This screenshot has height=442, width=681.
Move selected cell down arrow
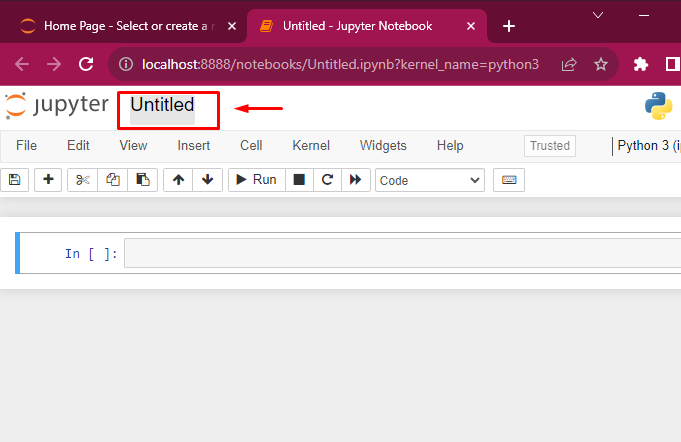[x=208, y=180]
